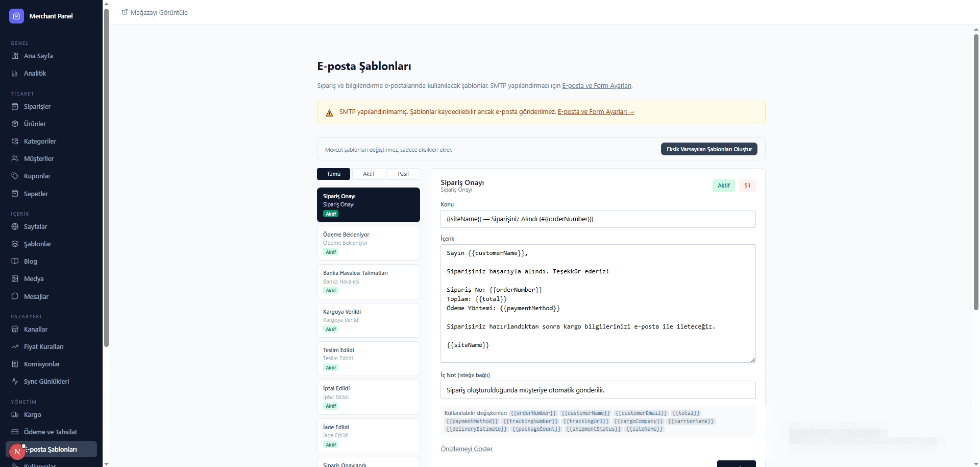Viewport: 980px width, 467px height.
Task: Click the Merchant Panel logo icon
Action: (16, 16)
